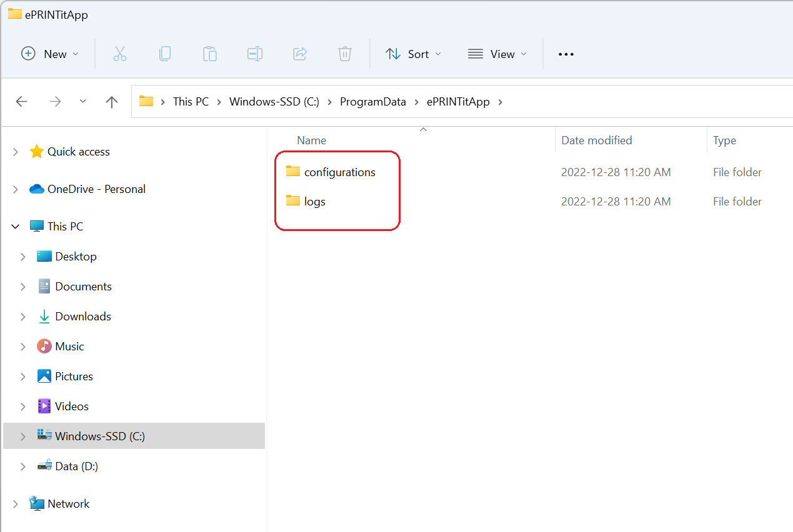The image size is (793, 532).
Task: Select the logs folder
Action: 314,202
